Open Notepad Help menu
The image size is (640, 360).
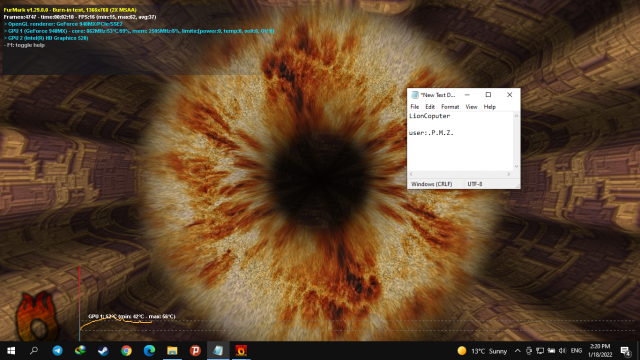489,107
